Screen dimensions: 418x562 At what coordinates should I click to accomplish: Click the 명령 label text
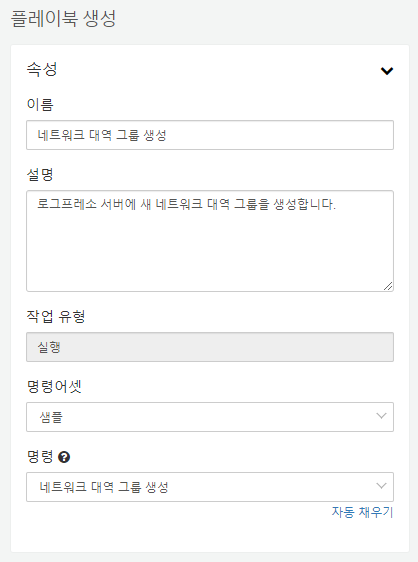tap(40, 457)
